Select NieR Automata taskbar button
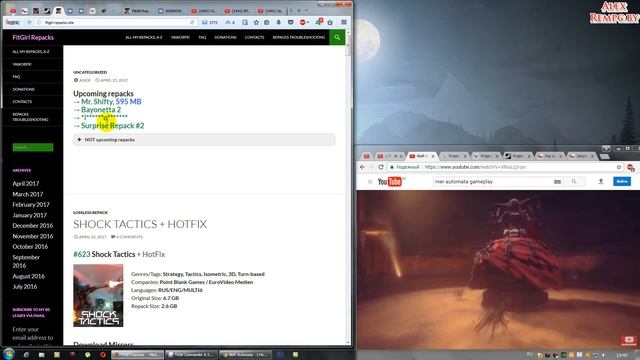The image size is (640, 360). 246,355
